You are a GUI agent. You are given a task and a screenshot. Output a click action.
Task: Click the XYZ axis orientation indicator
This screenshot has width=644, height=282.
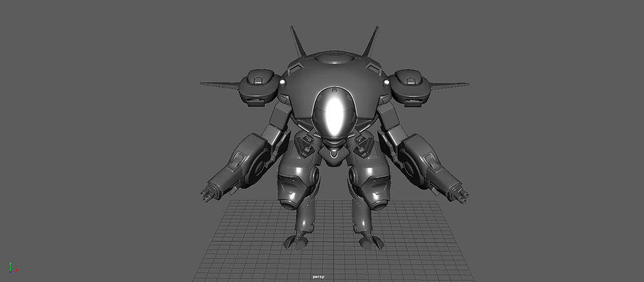13,267
